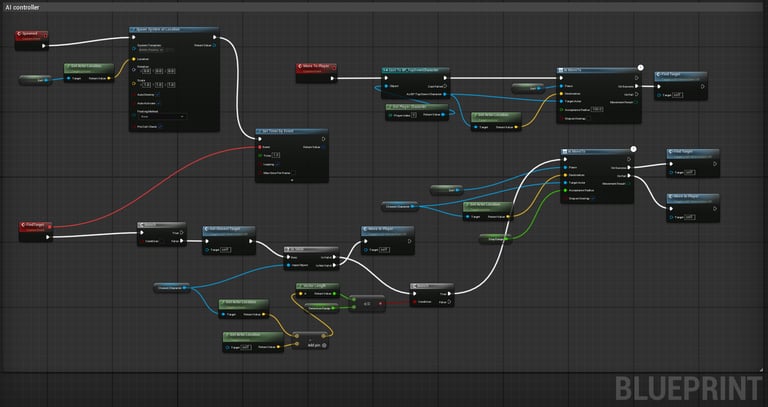Click the Location pin on Spawn System node

click(134, 59)
